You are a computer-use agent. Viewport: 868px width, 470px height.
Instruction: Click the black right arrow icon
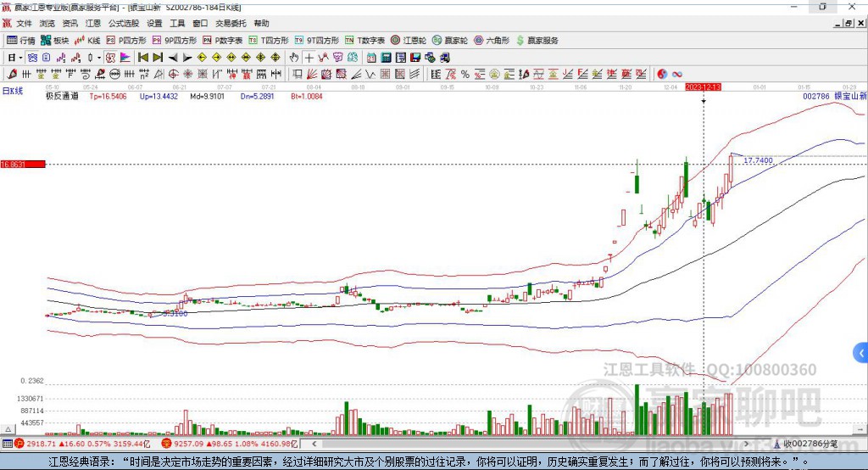(187, 58)
